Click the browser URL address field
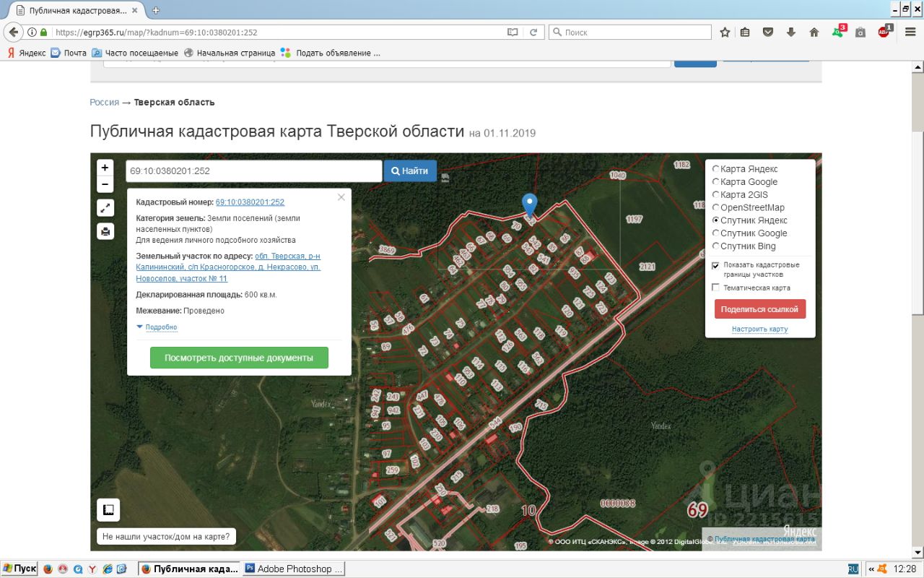The image size is (924, 578). point(278,33)
